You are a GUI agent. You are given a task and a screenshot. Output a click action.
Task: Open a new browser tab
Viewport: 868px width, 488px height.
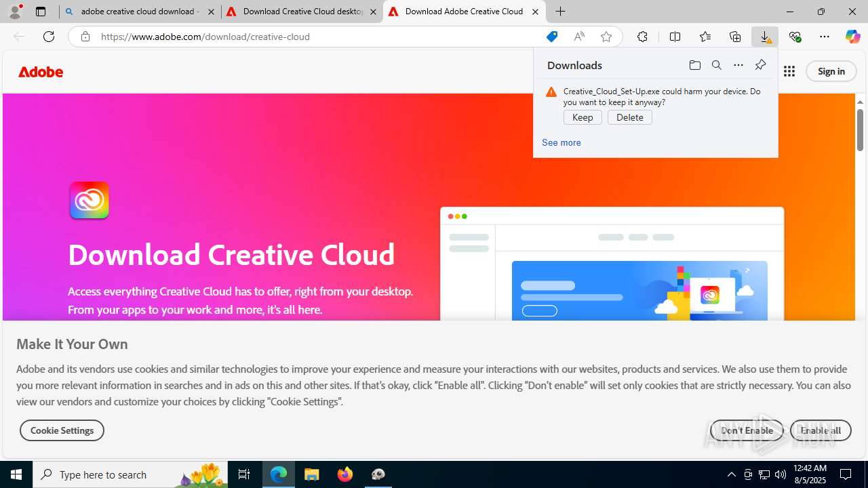(560, 12)
